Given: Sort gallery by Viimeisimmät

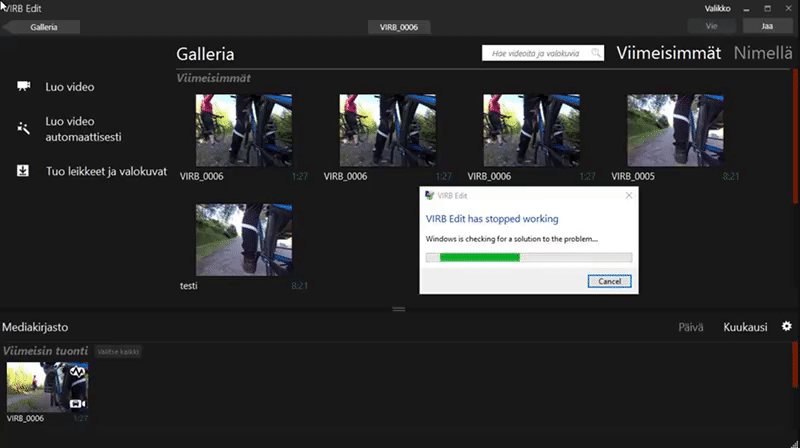Looking at the screenshot, I should [668, 53].
